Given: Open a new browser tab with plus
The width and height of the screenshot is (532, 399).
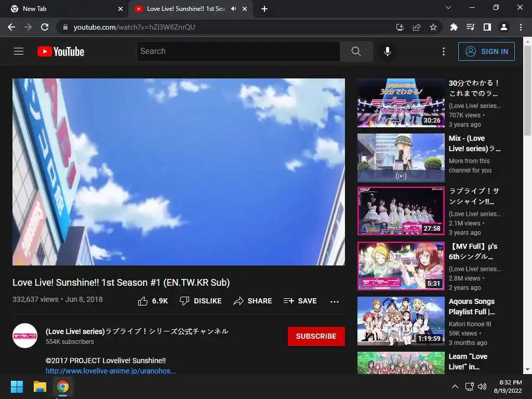Looking at the screenshot, I should (x=264, y=9).
